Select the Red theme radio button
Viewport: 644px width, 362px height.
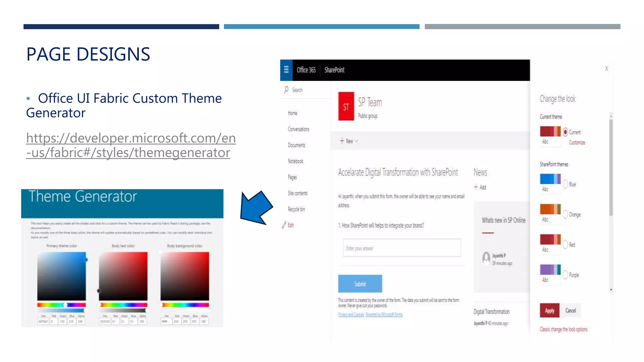pos(565,244)
